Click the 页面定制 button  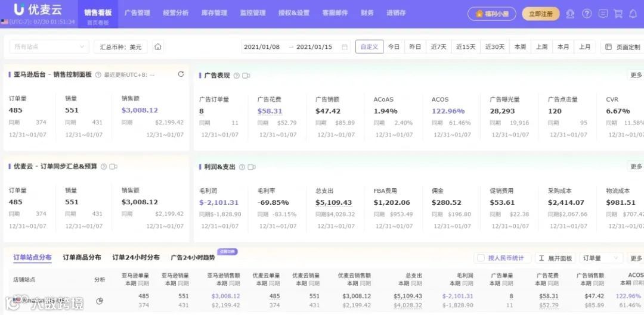[x=624, y=47]
